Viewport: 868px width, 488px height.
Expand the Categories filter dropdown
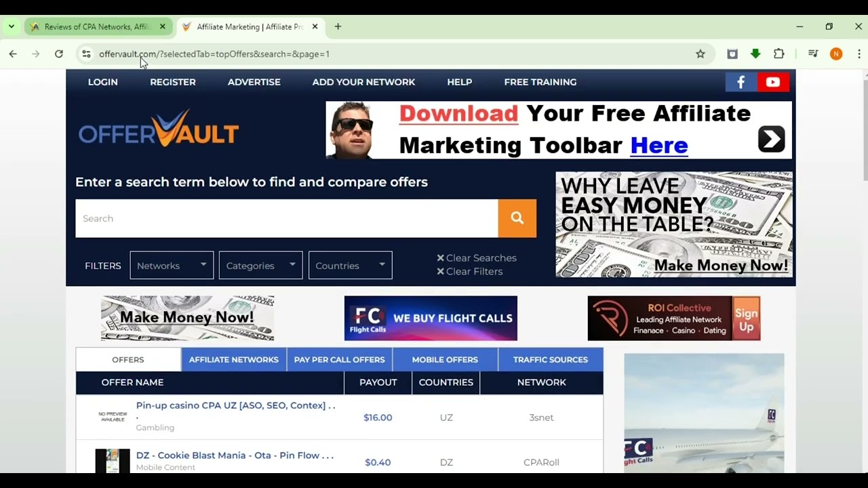point(260,265)
